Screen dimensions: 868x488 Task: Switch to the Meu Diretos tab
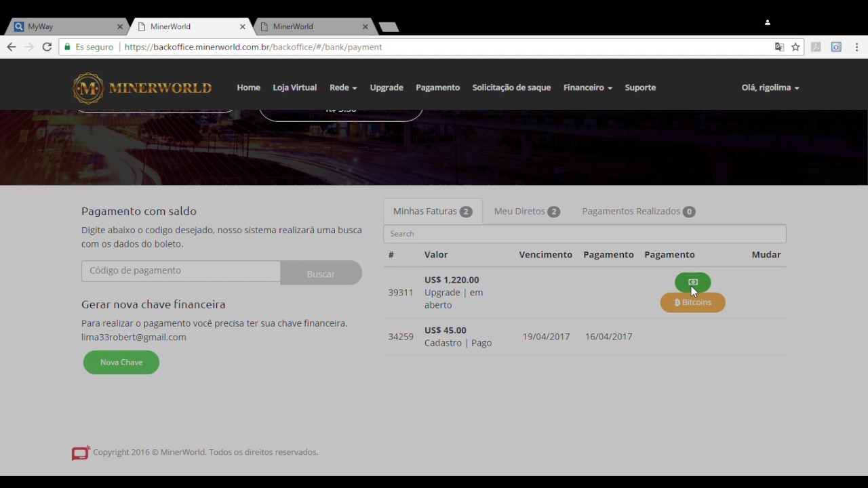coord(527,211)
